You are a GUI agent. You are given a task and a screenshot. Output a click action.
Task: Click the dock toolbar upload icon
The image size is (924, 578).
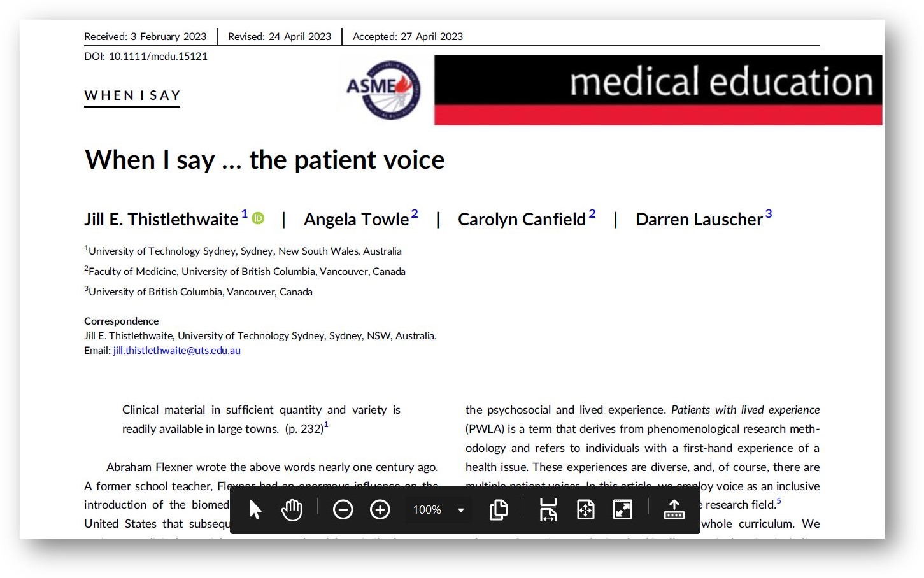pyautogui.click(x=674, y=510)
